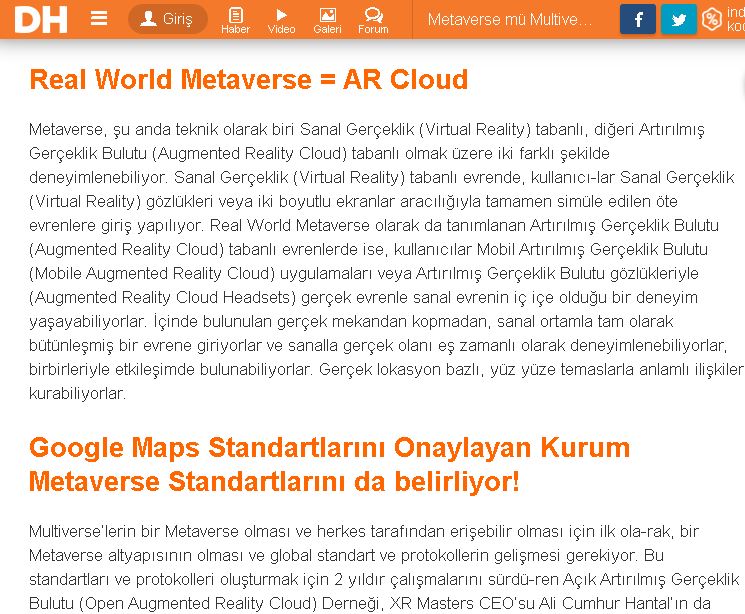This screenshot has width=745, height=614.
Task: Share article on Twitter
Action: [678, 19]
